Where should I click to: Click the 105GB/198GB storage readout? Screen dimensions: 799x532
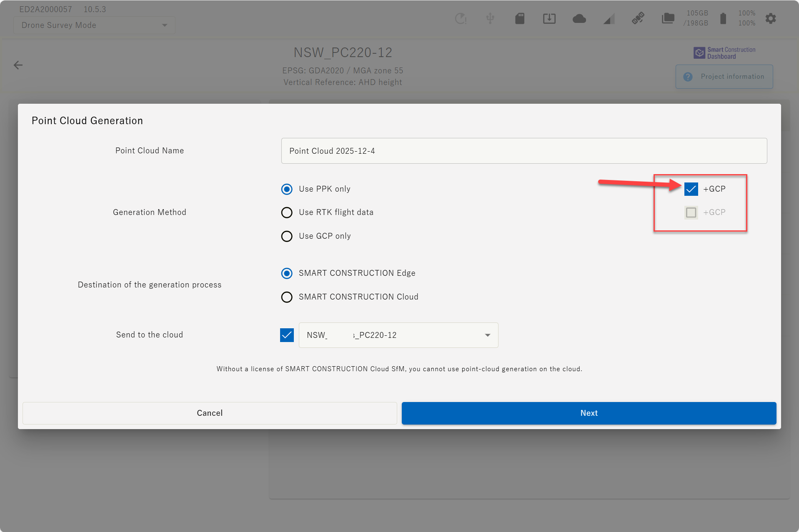coord(696,18)
